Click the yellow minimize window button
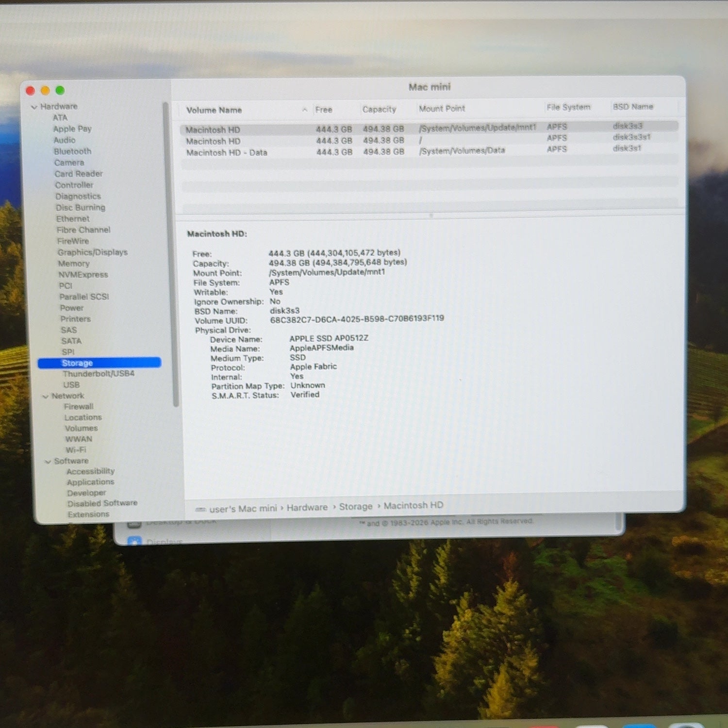Viewport: 728px width, 728px height. tap(45, 90)
